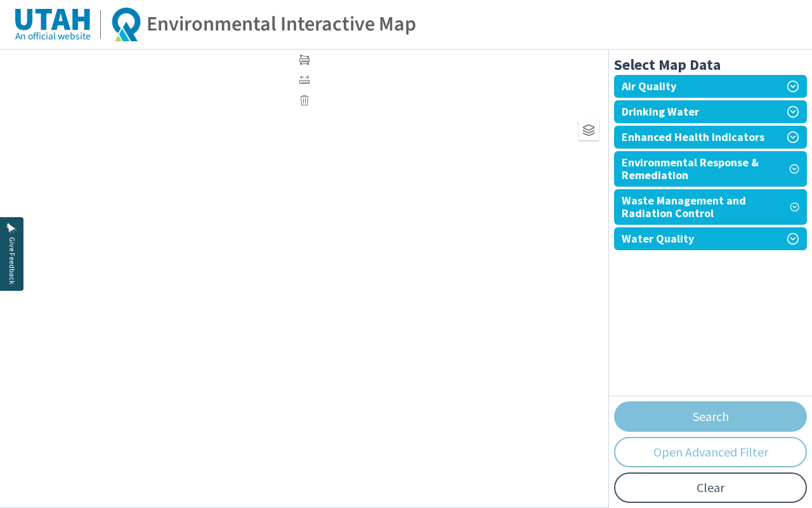Screen dimensions: 812x508
Task: Click the Select Map Data heading
Action: (667, 65)
